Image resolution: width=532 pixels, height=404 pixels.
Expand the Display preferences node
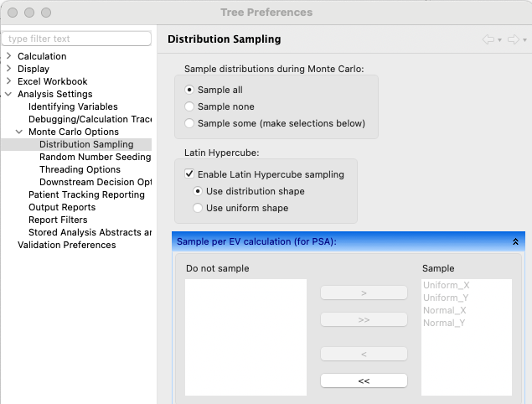[8, 69]
